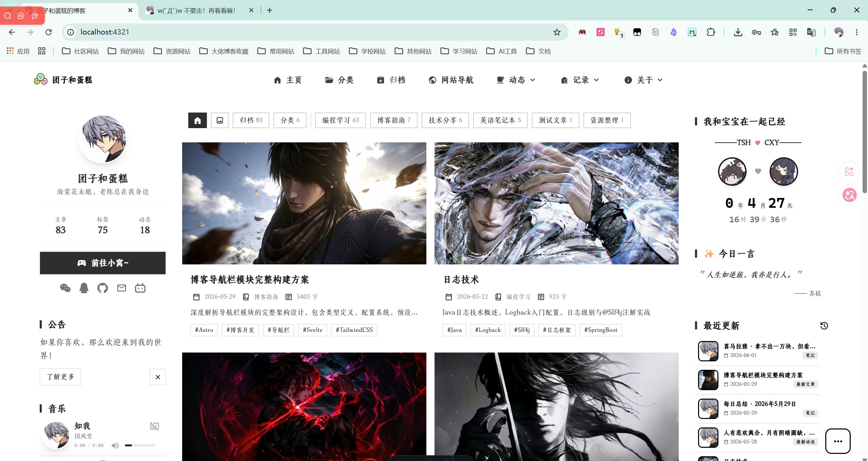Dismiss the 公告 announcement with X
Image resolution: width=868 pixels, height=461 pixels.
[x=158, y=377]
